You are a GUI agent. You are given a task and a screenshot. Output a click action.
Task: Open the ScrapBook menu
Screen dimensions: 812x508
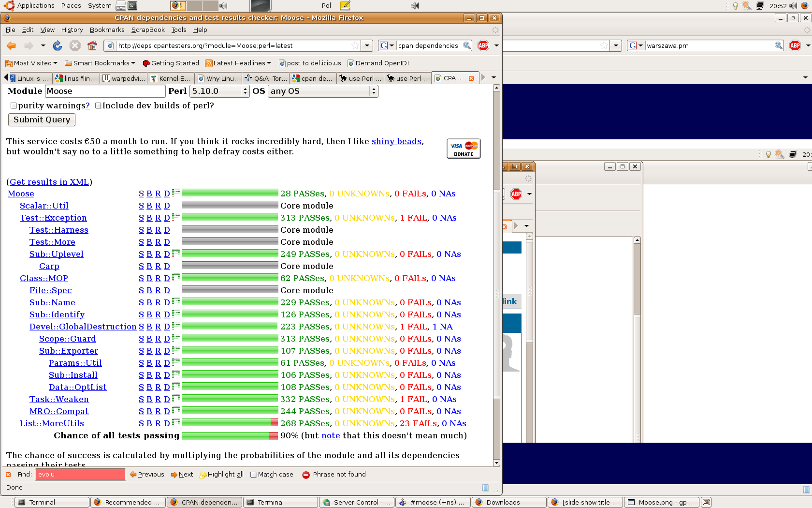click(148, 30)
